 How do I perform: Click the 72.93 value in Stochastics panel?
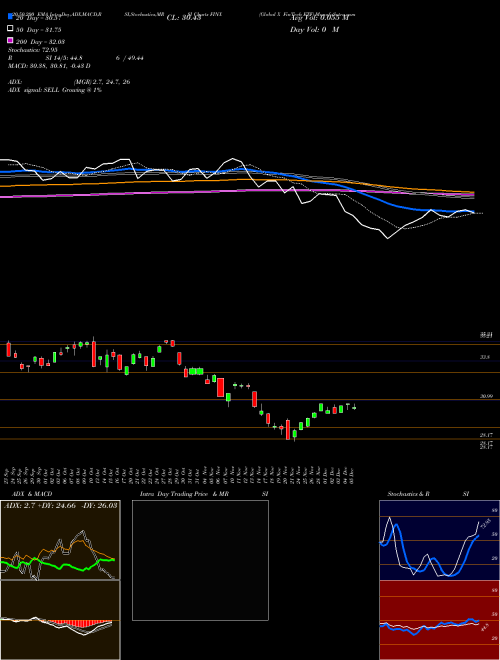(484, 526)
